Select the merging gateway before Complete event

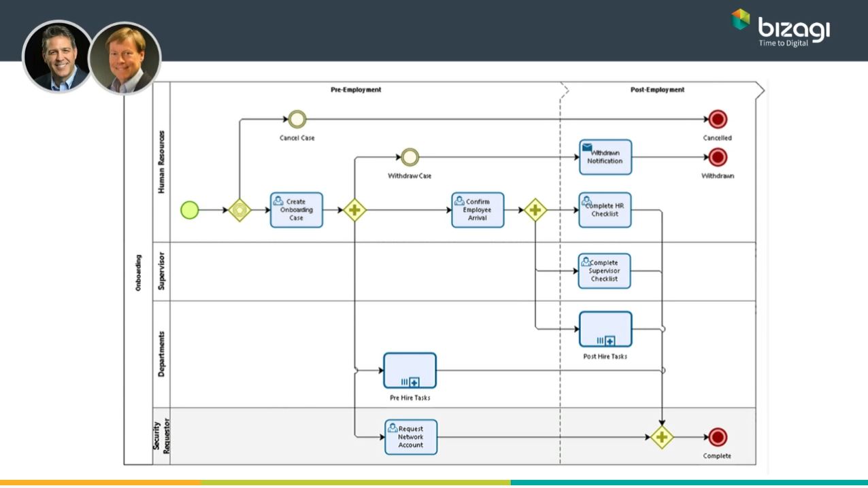tap(661, 437)
